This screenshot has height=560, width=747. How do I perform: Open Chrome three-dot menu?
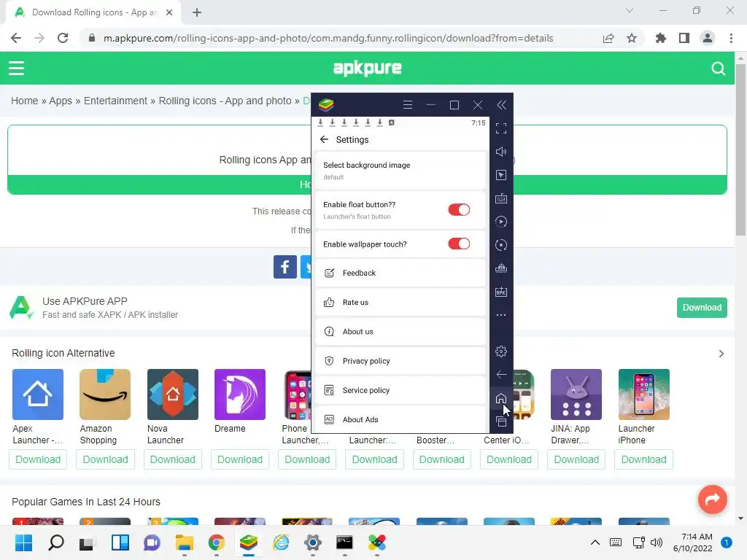pos(731,38)
